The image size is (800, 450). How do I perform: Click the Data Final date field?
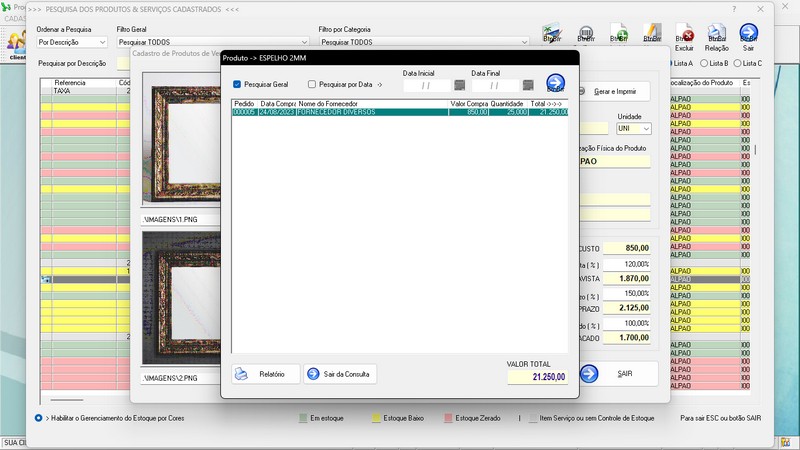tap(495, 86)
